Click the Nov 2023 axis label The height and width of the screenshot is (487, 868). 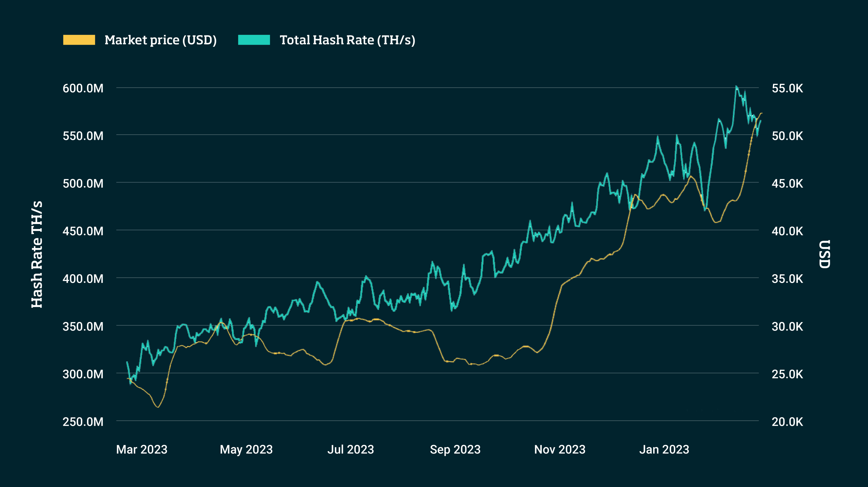point(560,449)
